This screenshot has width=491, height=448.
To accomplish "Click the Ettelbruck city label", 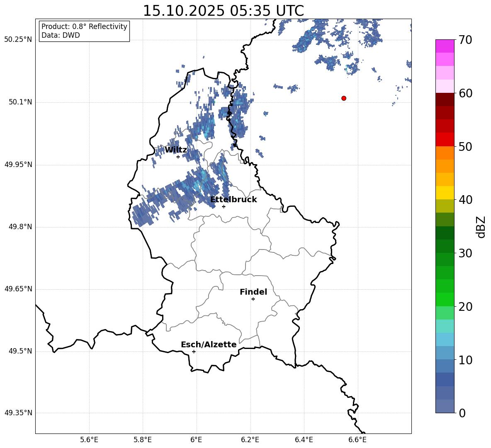I will (233, 200).
